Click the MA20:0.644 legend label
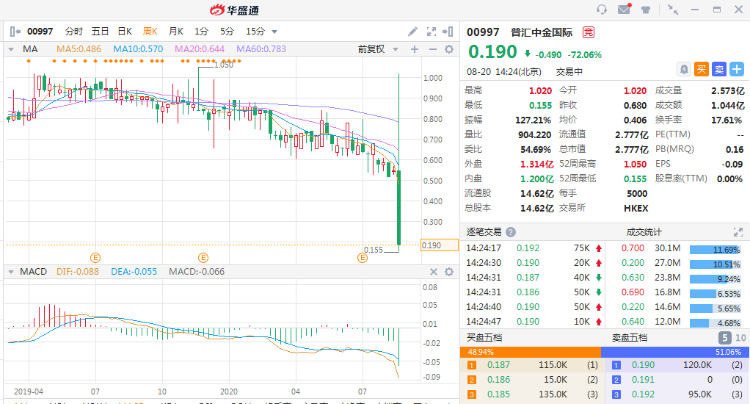This screenshot has width=750, height=404. click(199, 49)
